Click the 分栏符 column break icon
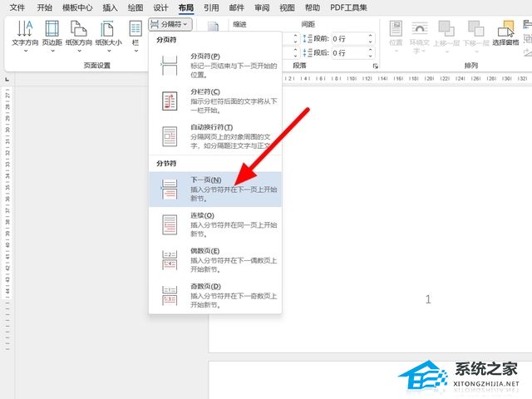This screenshot has width=532, height=399. (x=170, y=101)
